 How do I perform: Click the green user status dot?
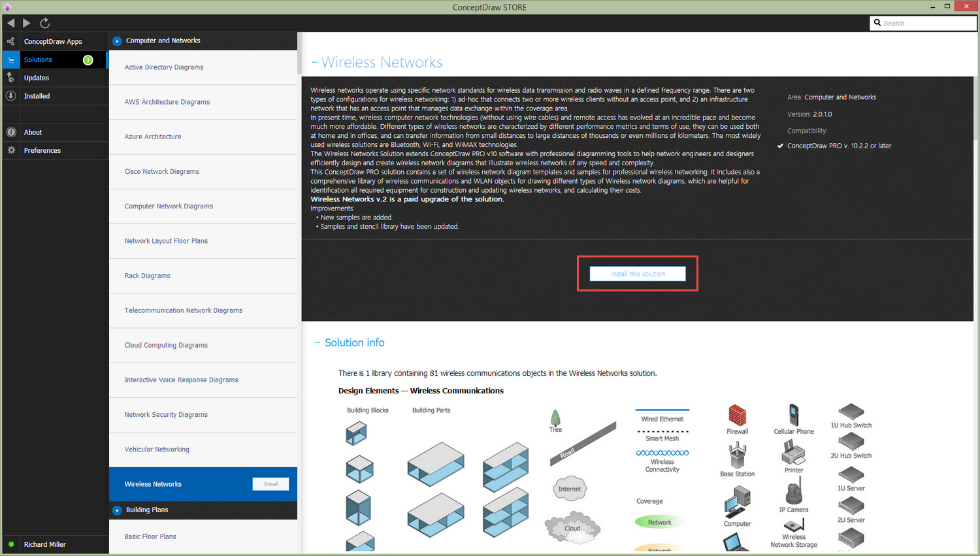11,544
